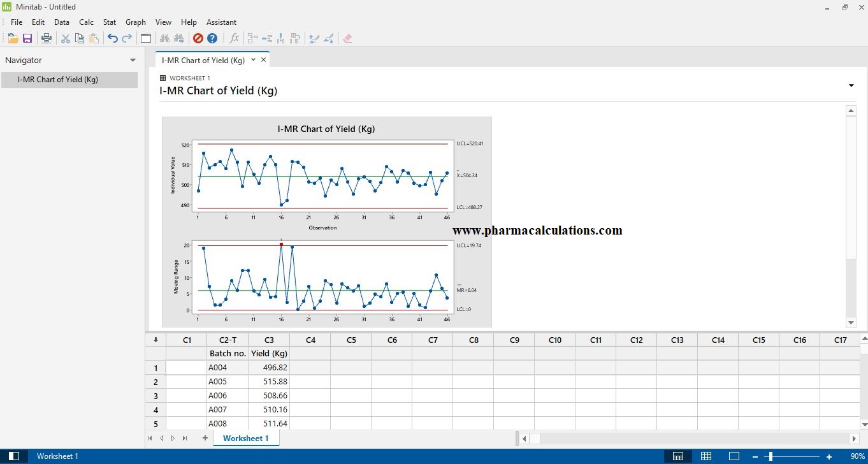Open Help via the blue question mark icon
Screen dimensions: 868x464
[x=212, y=38]
